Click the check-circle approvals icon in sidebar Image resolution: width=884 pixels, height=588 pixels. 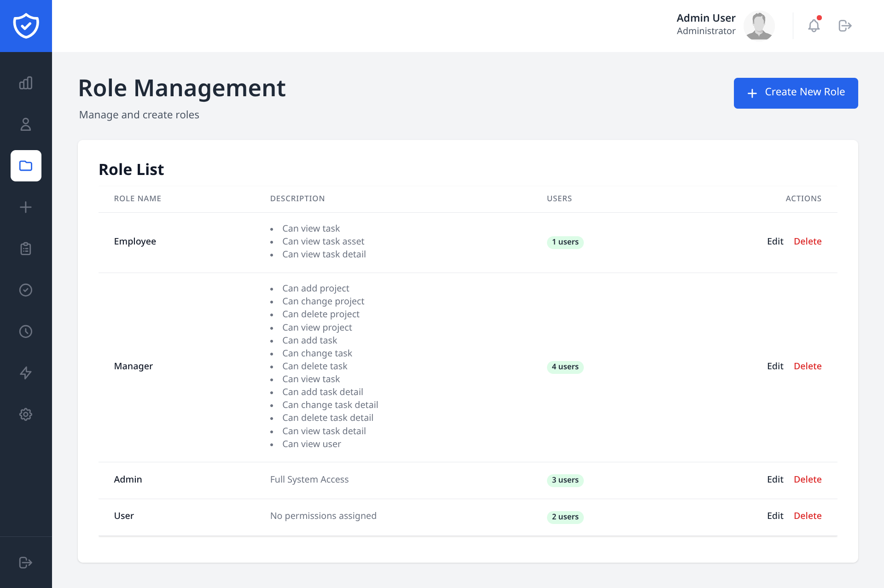[x=26, y=290]
